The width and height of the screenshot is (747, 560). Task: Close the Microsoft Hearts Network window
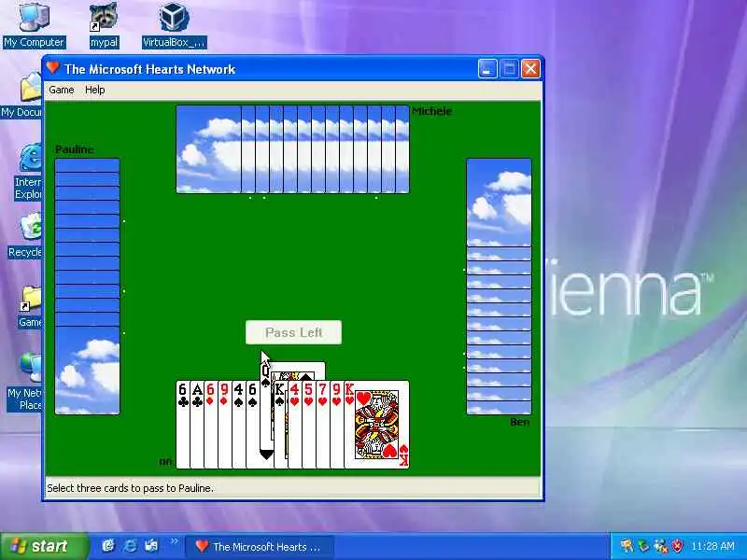click(x=530, y=69)
